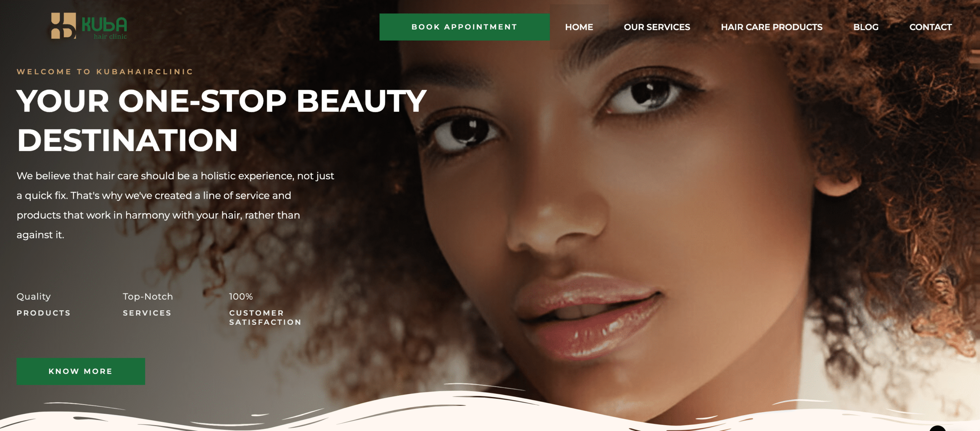This screenshot has width=980, height=431.
Task: Open the Contact page link
Action: [931, 27]
